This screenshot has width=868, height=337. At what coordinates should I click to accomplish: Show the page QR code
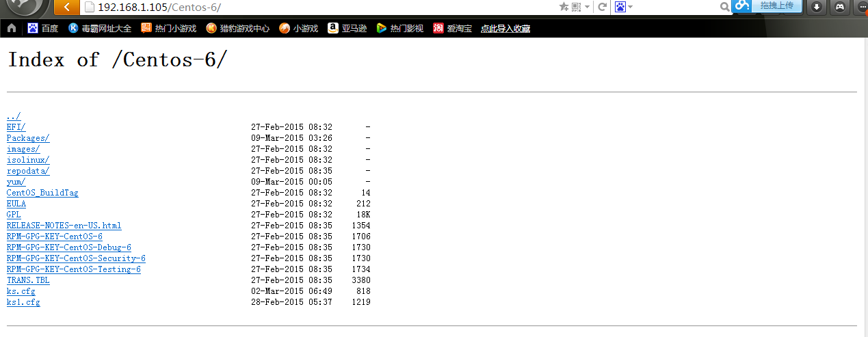click(x=576, y=7)
